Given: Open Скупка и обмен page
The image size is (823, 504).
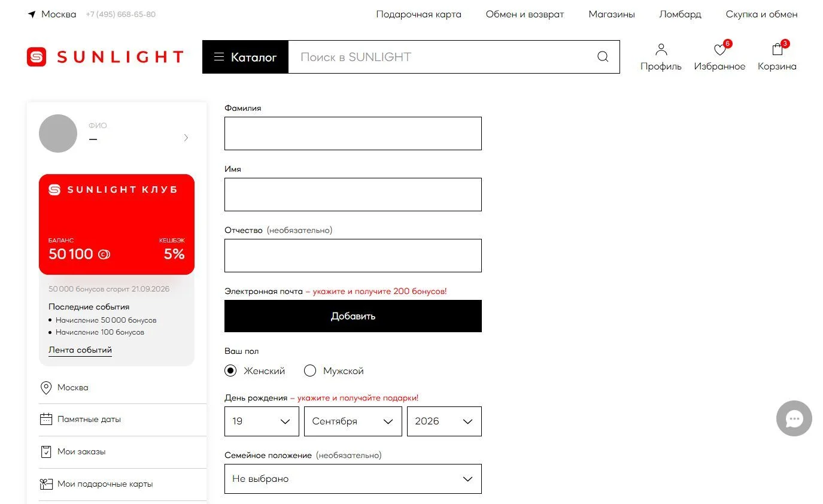Looking at the screenshot, I should pos(761,14).
